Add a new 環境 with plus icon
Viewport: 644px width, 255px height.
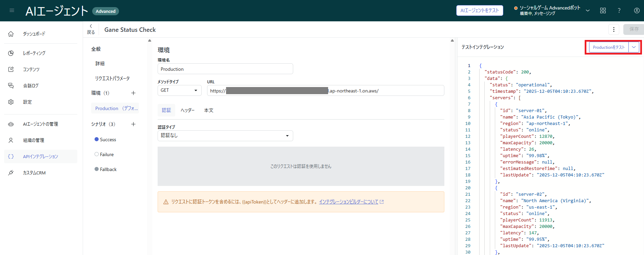[x=134, y=93]
